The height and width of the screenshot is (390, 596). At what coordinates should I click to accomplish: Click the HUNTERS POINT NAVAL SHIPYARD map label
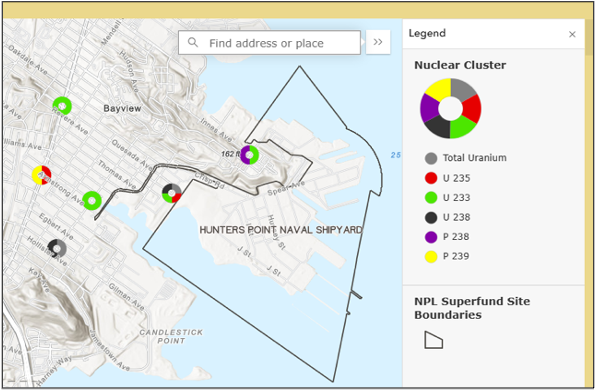coord(281,230)
